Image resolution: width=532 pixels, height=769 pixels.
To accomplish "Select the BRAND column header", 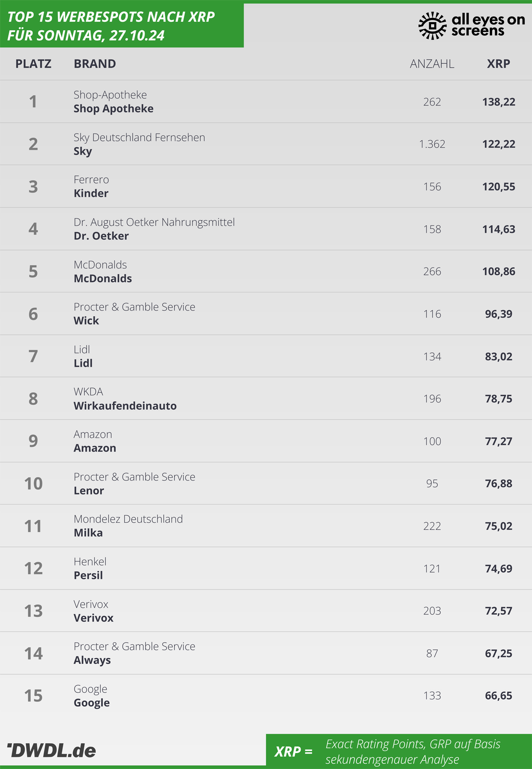I will click(x=95, y=64).
